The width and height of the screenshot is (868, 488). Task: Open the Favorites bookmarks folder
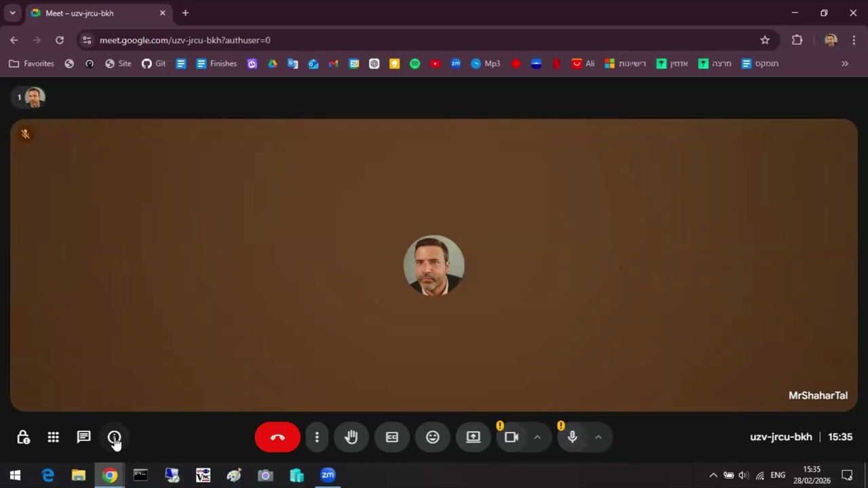pyautogui.click(x=31, y=64)
